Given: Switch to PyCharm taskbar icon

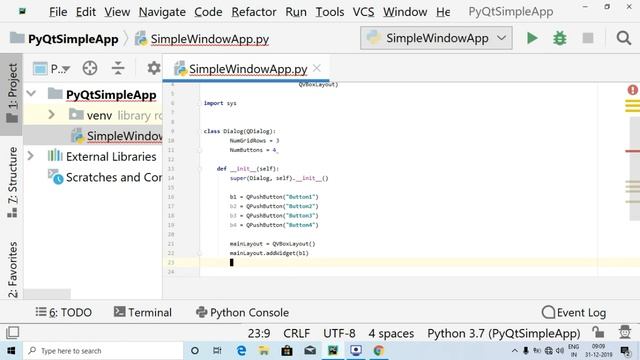Looking at the screenshot, I should click(x=333, y=351).
